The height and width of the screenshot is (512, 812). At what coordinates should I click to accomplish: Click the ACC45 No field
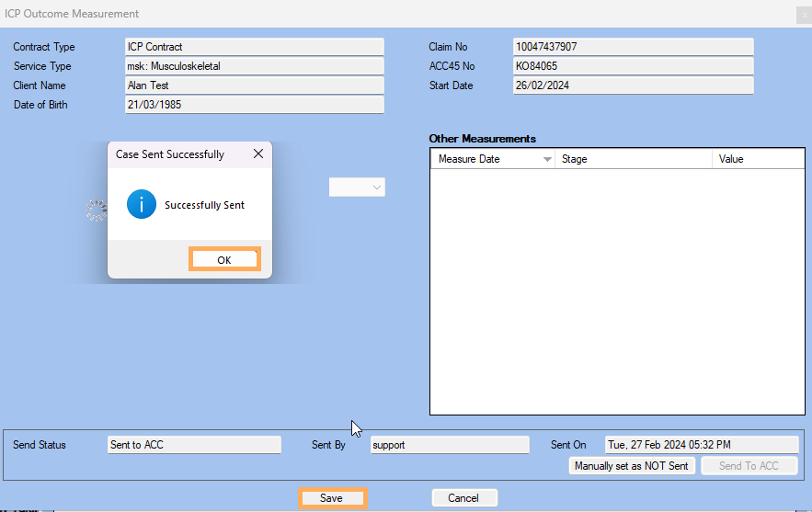[633, 66]
